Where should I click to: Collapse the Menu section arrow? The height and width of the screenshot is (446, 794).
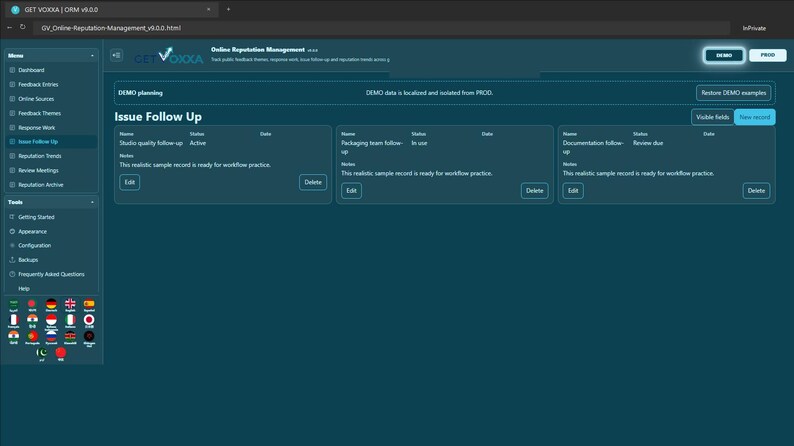[92, 56]
